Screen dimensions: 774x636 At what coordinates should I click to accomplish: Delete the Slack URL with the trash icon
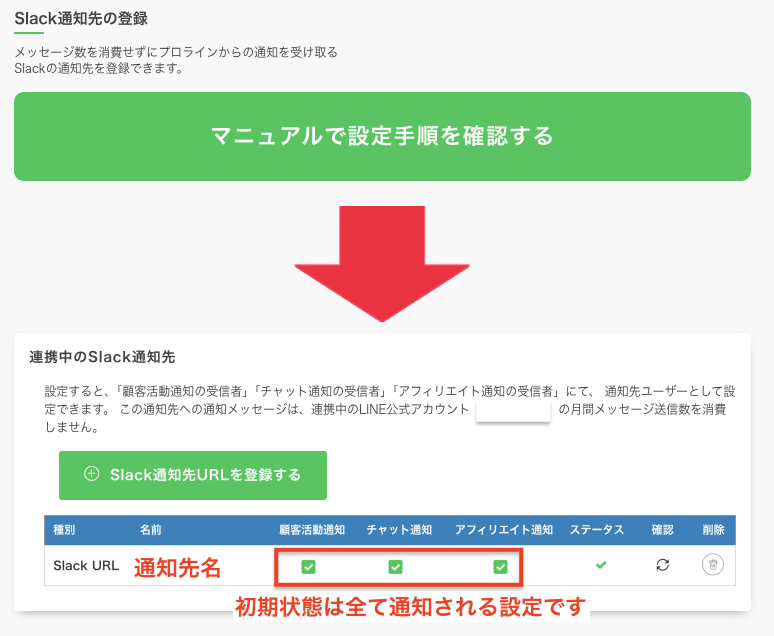(x=712, y=565)
